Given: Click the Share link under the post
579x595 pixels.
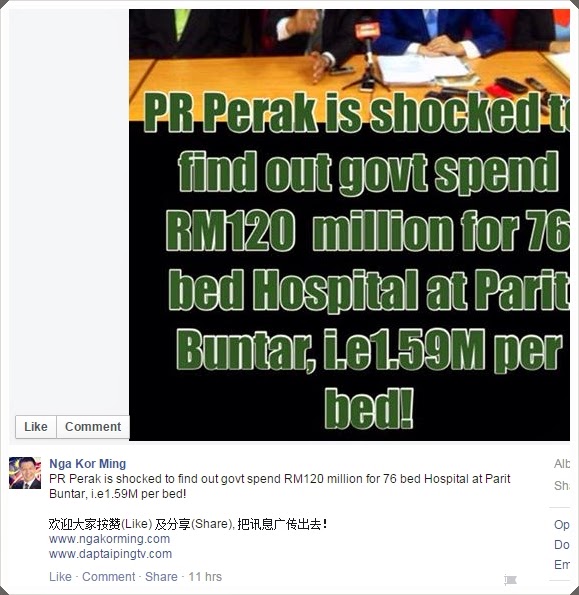Looking at the screenshot, I should [x=161, y=577].
